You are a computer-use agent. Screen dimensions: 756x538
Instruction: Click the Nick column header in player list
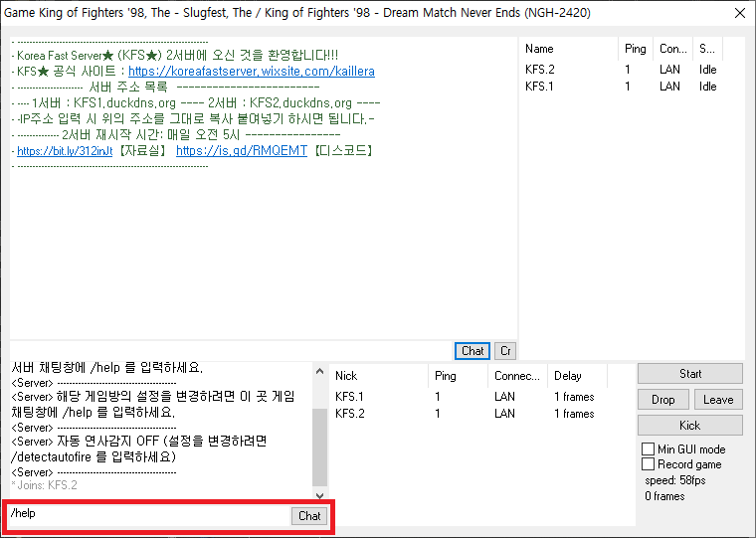coord(379,376)
